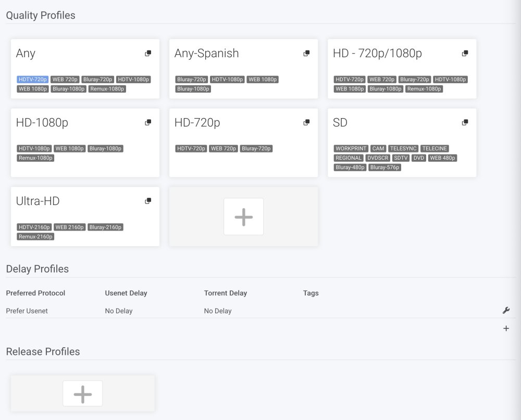Open the Any-Spanish profile title

coord(206,53)
